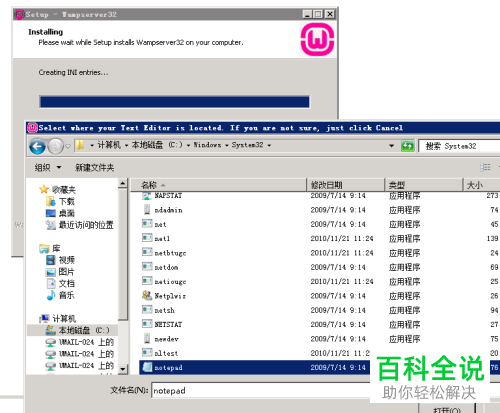Expand the arrow after System32 in breadcrumb
This screenshot has height=413, width=500.
[x=269, y=145]
